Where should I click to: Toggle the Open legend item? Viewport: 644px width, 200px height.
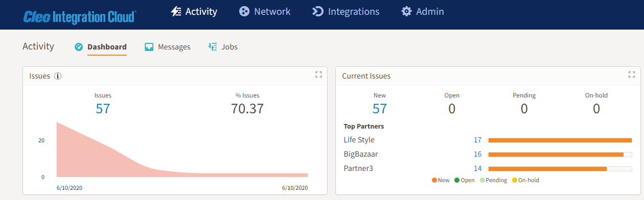[x=464, y=180]
